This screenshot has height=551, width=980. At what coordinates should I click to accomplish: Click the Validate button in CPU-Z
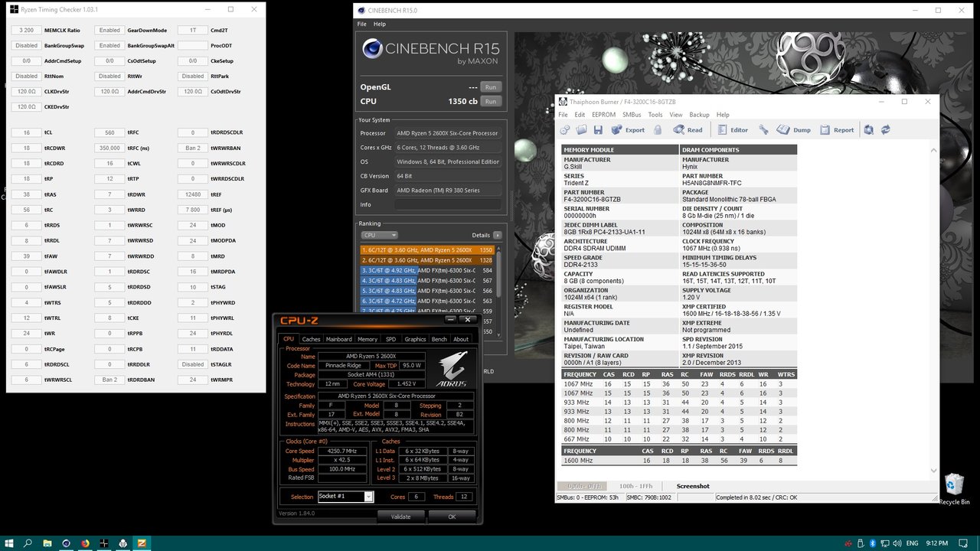click(x=400, y=517)
